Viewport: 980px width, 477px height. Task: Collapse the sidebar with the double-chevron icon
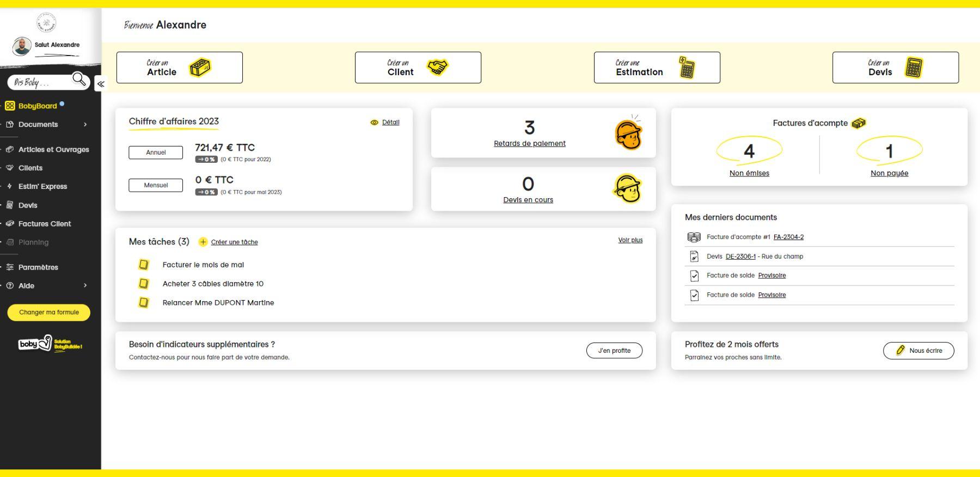tap(101, 84)
